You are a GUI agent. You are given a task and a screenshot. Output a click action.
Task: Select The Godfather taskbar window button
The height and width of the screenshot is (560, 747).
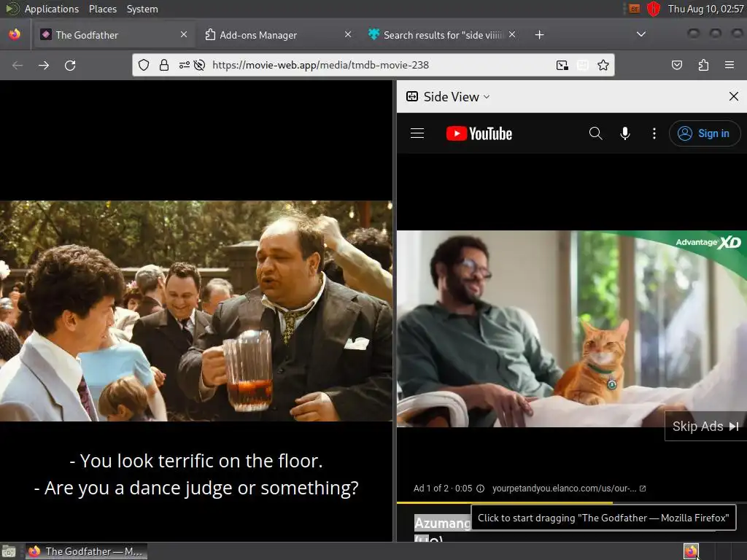click(86, 551)
